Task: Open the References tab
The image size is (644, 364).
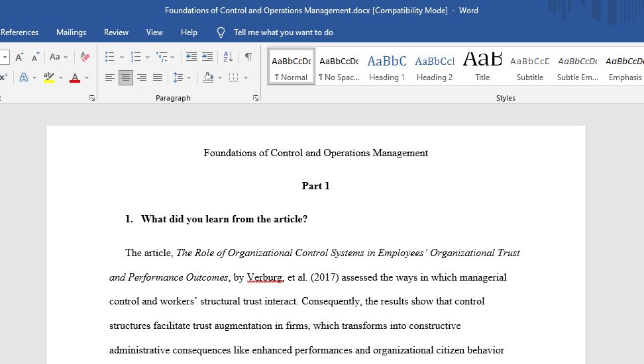Action: tap(19, 32)
